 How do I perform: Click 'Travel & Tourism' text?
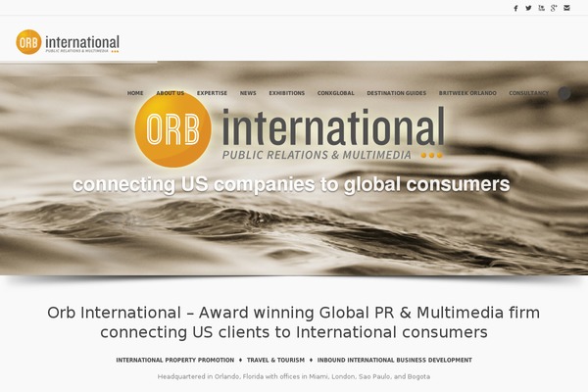coord(275,360)
